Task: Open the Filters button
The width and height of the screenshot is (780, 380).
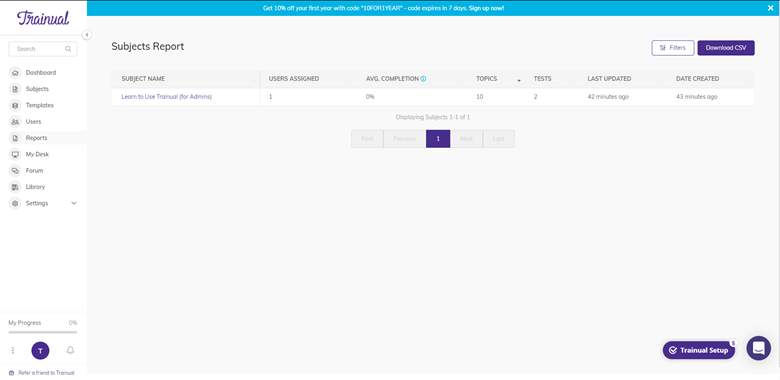Action: tap(673, 48)
